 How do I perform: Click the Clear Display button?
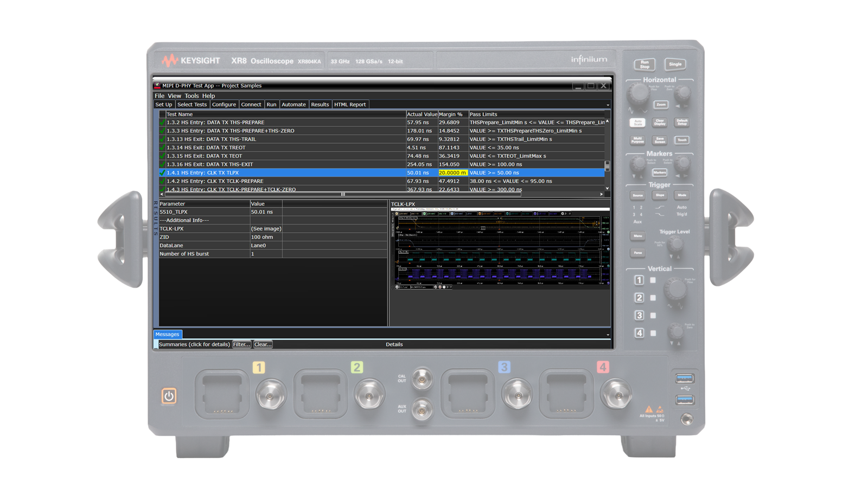(x=660, y=123)
